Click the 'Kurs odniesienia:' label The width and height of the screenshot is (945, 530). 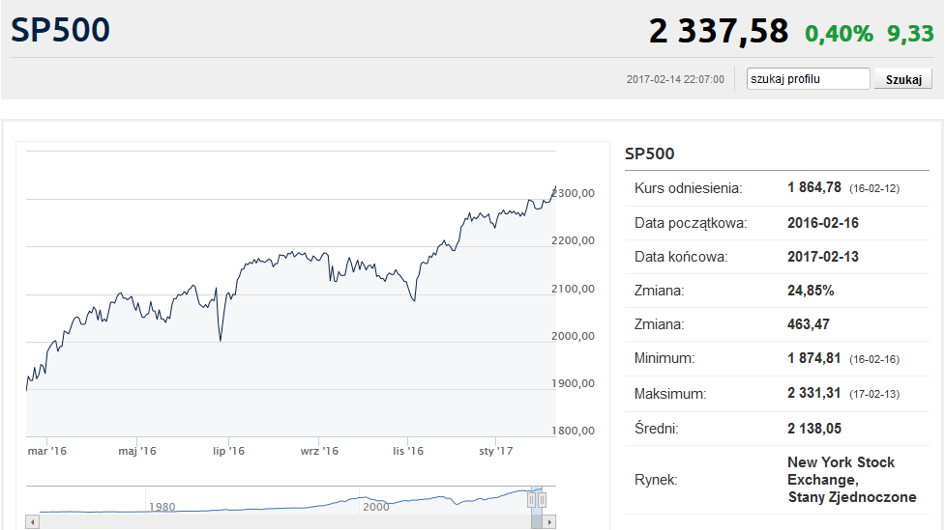(x=688, y=188)
